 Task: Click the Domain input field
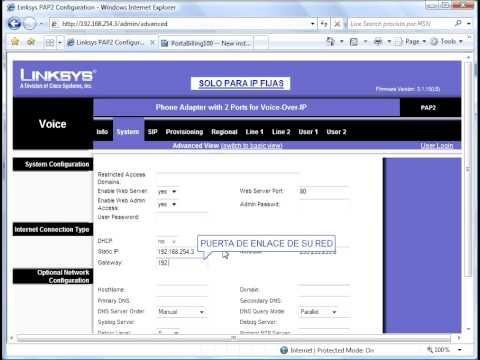(x=324, y=290)
